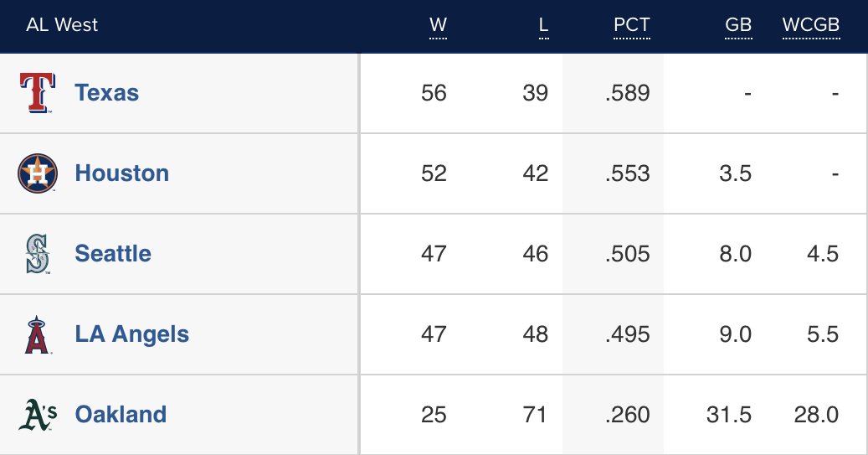Click the WCGB column header
The width and height of the screenshot is (868, 455).
pos(811,25)
